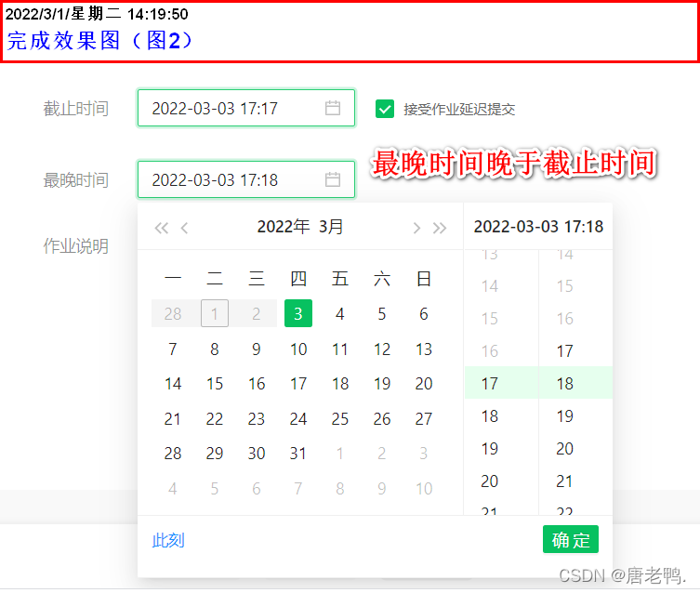The image size is (700, 593).
Task: Choose March 21 date cell
Action: point(173,418)
